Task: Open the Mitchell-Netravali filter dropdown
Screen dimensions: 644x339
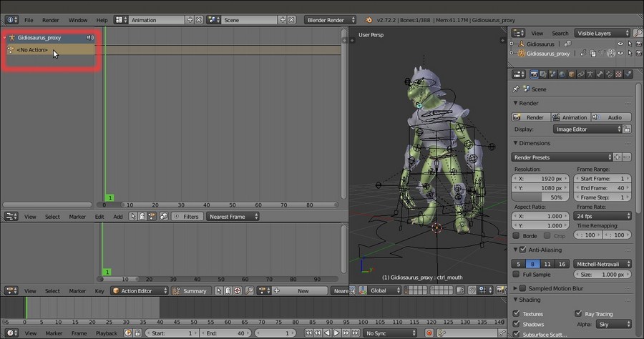Action: pos(602,264)
